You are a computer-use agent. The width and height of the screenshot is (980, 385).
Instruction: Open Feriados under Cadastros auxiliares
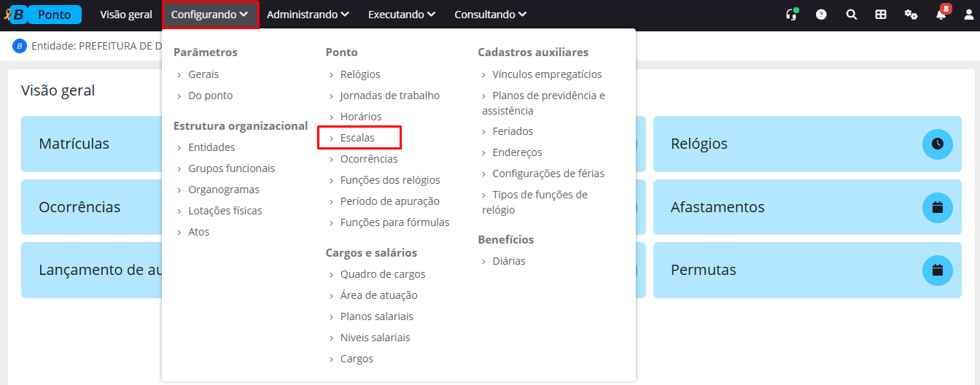coord(513,131)
